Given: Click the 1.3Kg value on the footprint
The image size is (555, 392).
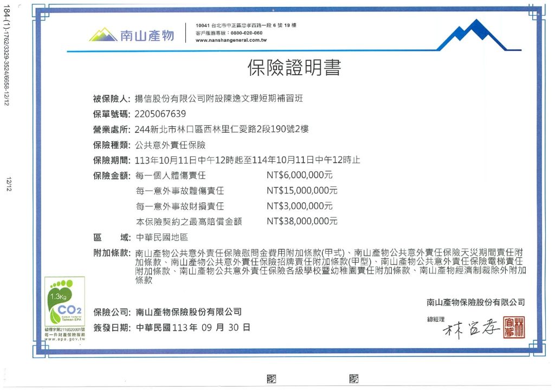Looking at the screenshot, I should (x=59, y=297).
